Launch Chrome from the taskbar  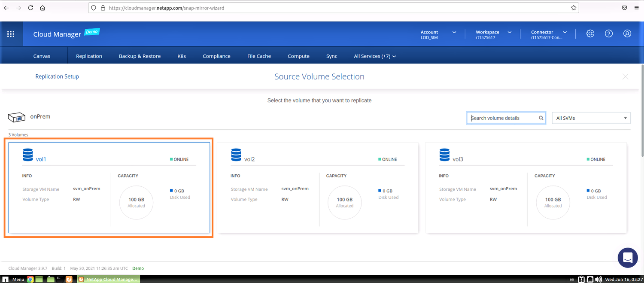[30, 279]
